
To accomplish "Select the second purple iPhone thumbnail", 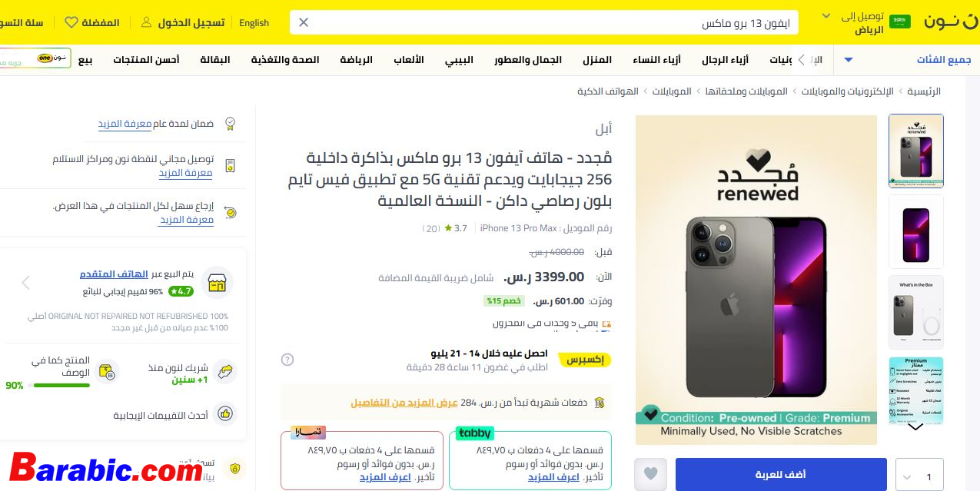I will 915,231.
